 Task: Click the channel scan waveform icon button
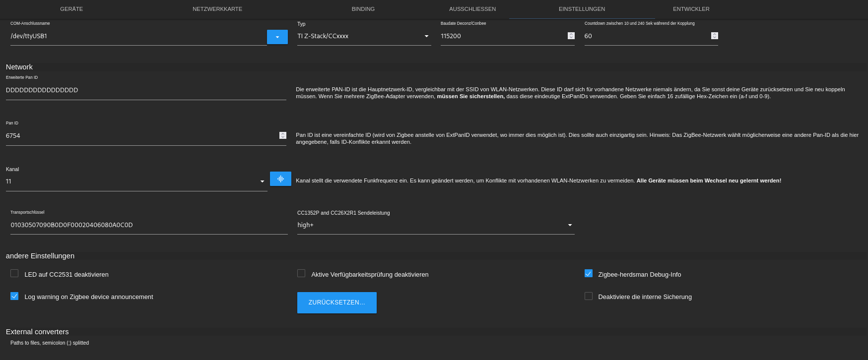click(280, 179)
